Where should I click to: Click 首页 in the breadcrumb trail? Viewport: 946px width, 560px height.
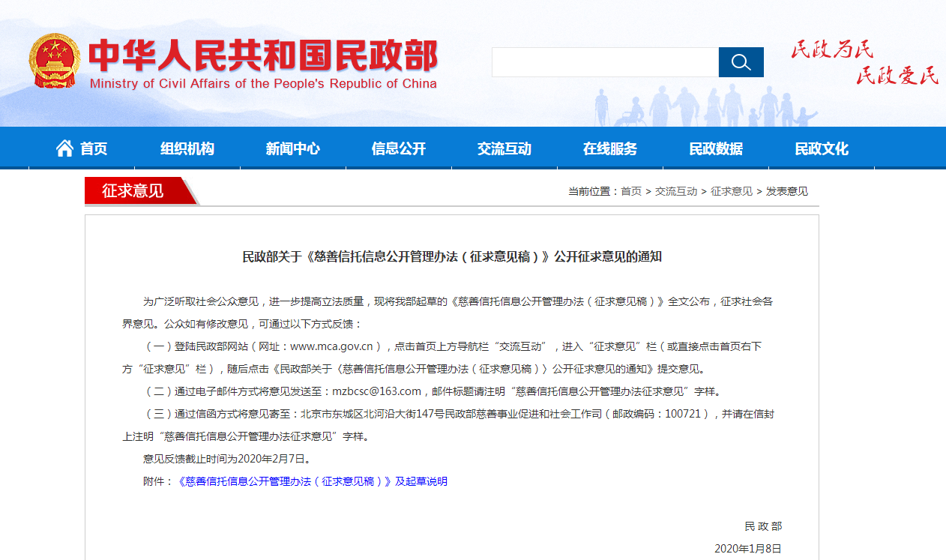pos(631,191)
